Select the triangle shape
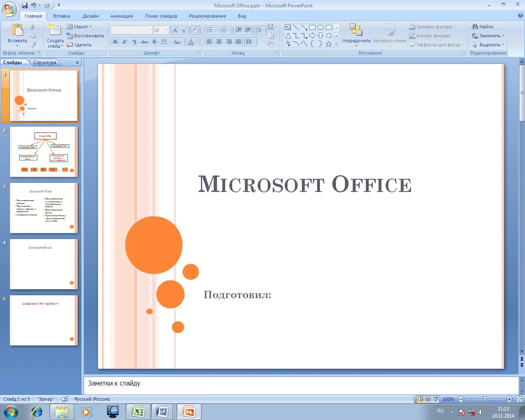The height and width of the screenshot is (420, 525). 288,36
